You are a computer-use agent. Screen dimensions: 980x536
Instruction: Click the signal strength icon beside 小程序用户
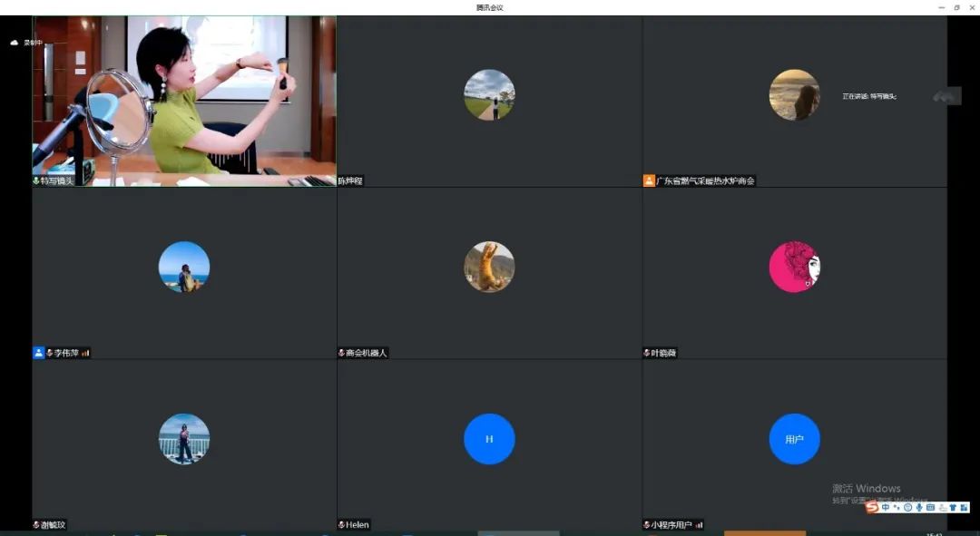click(700, 525)
